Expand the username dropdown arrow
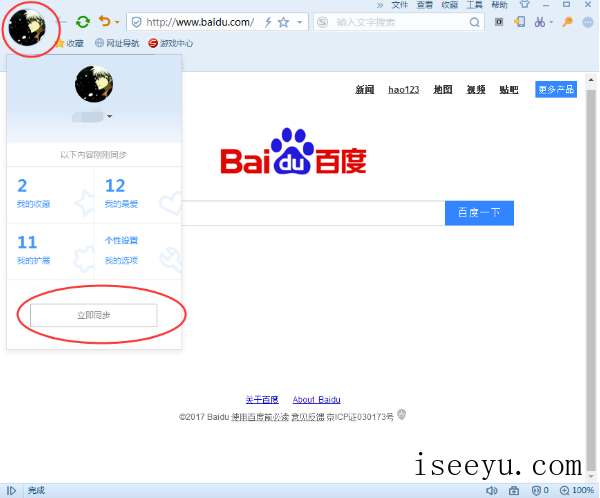The width and height of the screenshot is (600, 498). point(110,116)
